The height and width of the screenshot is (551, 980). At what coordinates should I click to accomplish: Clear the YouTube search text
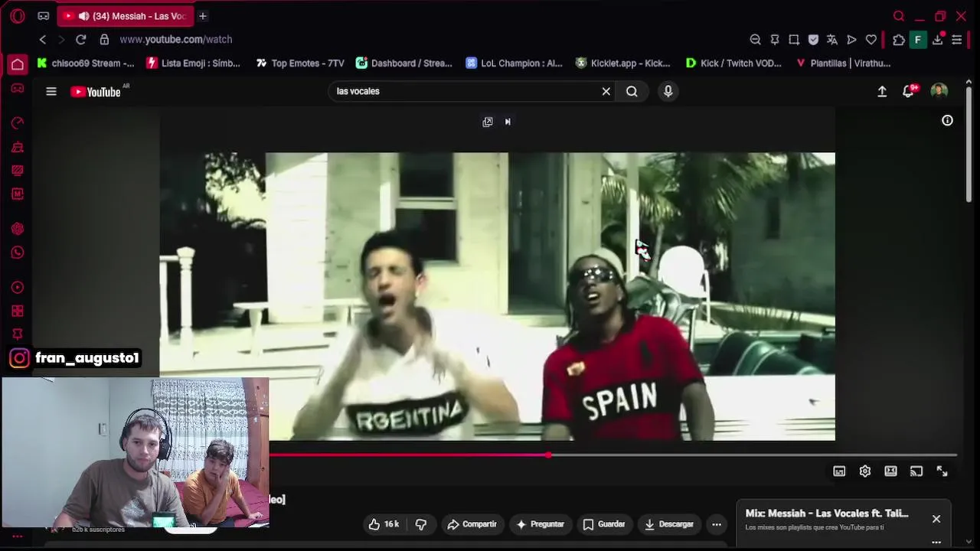(606, 91)
